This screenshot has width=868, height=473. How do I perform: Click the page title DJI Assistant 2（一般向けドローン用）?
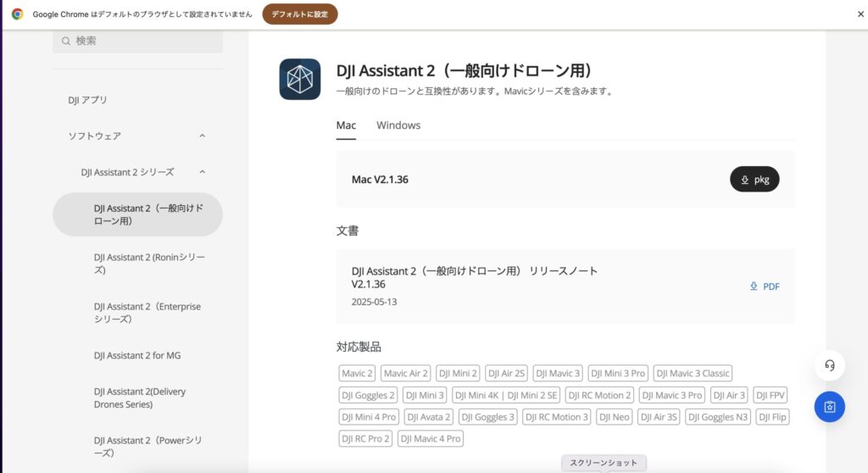tap(465, 70)
